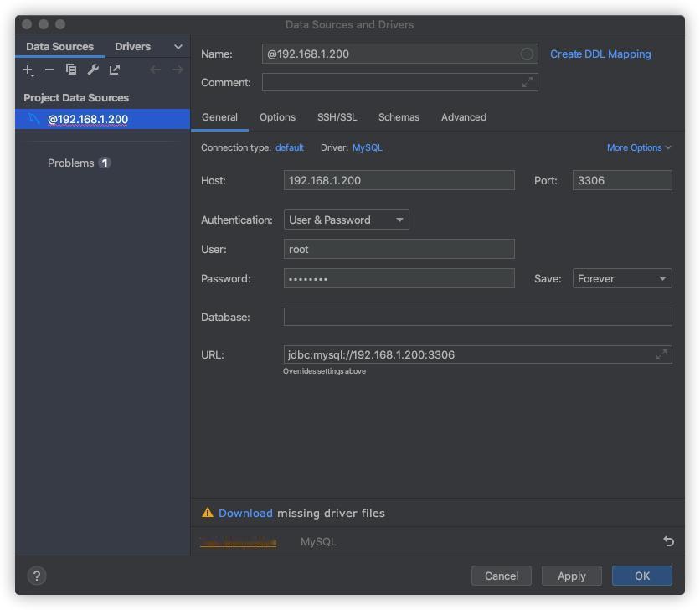Open the Options tab
Screen dimensions: 700x610
pos(277,117)
